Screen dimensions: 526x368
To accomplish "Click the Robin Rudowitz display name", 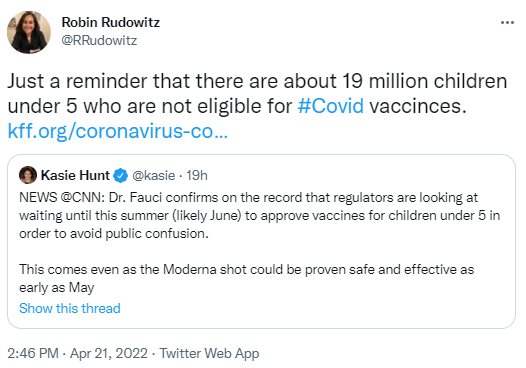I will (111, 22).
